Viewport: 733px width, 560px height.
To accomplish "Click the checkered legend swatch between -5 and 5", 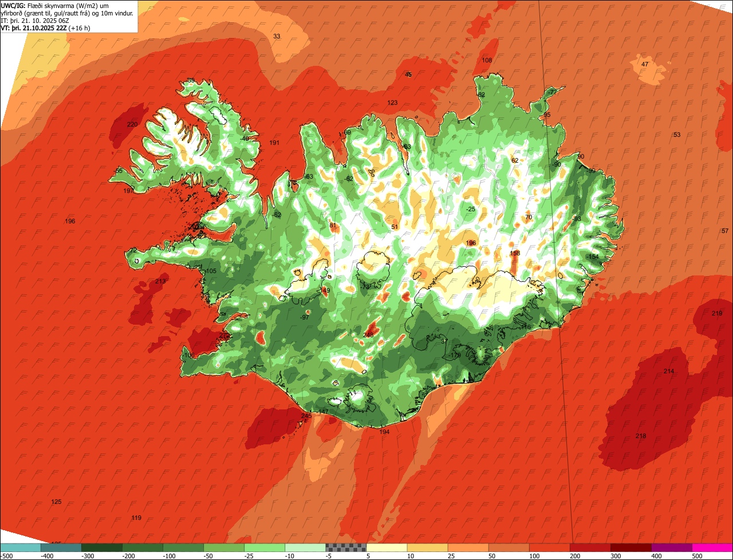I will click(346, 547).
